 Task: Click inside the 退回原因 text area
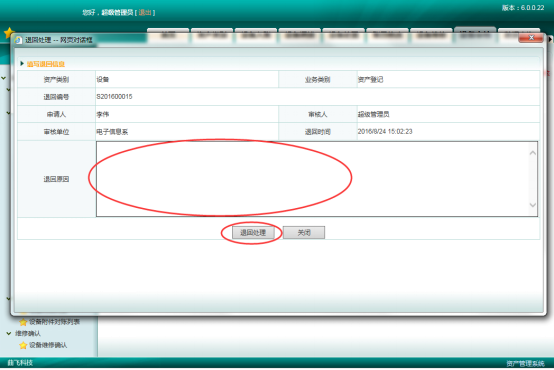click(313, 179)
